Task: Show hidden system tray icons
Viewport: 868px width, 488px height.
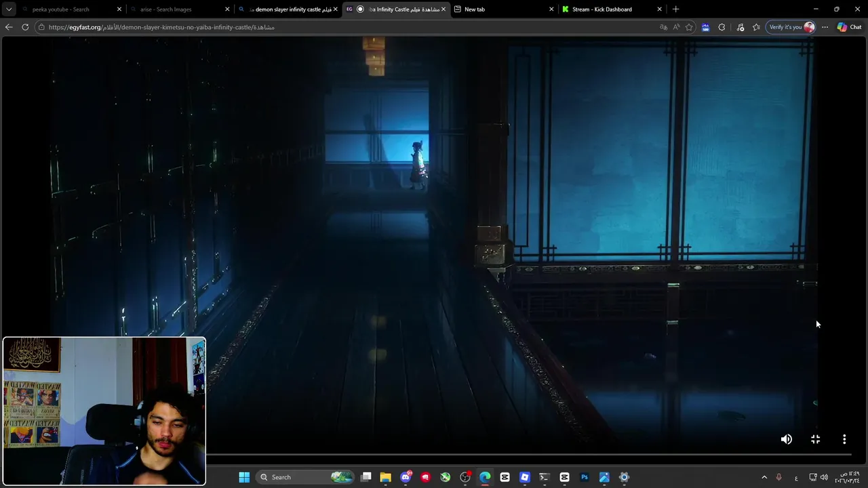Action: pyautogui.click(x=764, y=477)
